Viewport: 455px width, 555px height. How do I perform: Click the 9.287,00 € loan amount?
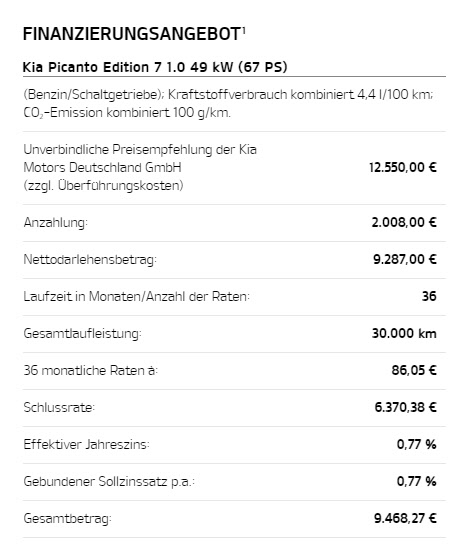click(405, 259)
